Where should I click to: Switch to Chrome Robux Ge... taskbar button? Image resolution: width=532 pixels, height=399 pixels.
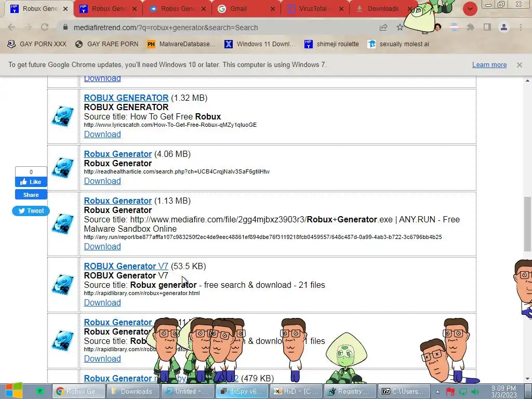(x=78, y=391)
